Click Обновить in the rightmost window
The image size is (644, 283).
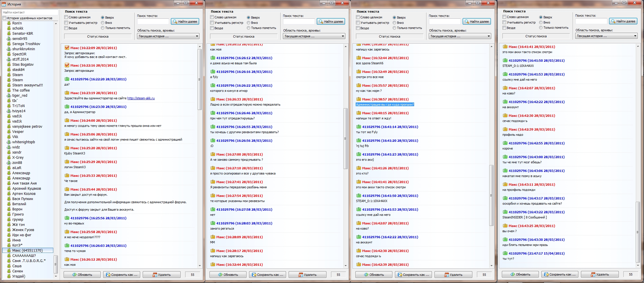(520, 274)
